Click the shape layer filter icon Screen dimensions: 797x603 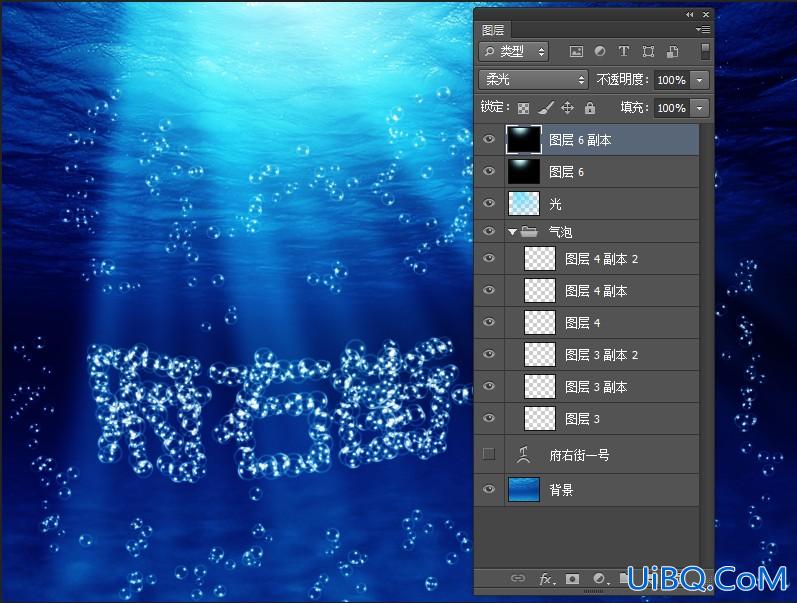(648, 51)
